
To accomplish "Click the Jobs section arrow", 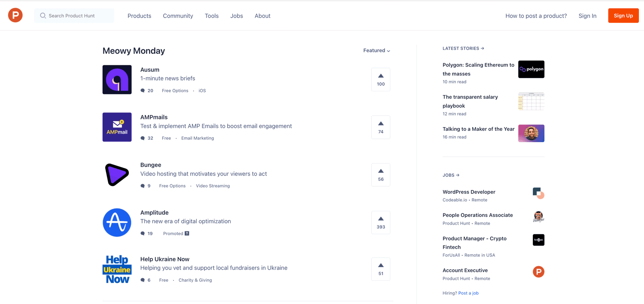I will 458,175.
